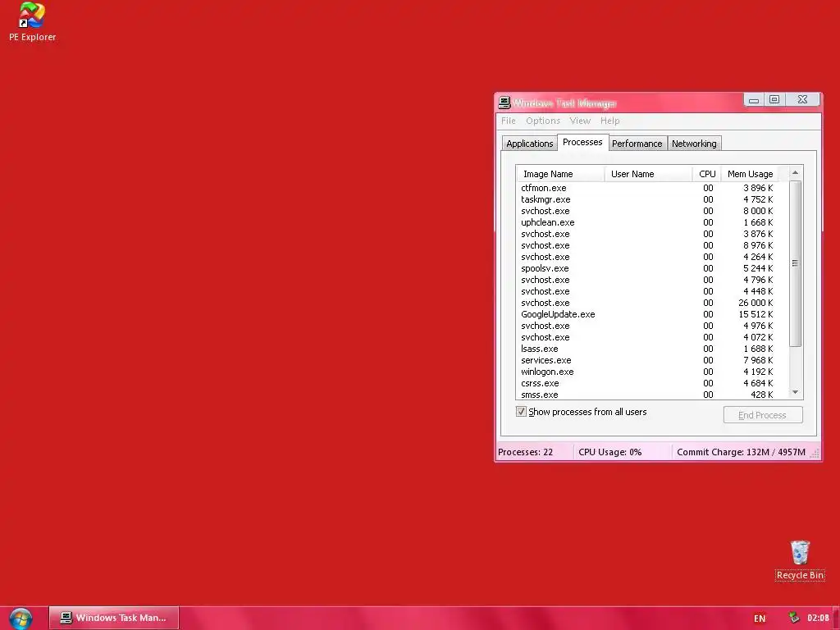
Task: Click Processes: 22 in status bar
Action: click(x=526, y=452)
